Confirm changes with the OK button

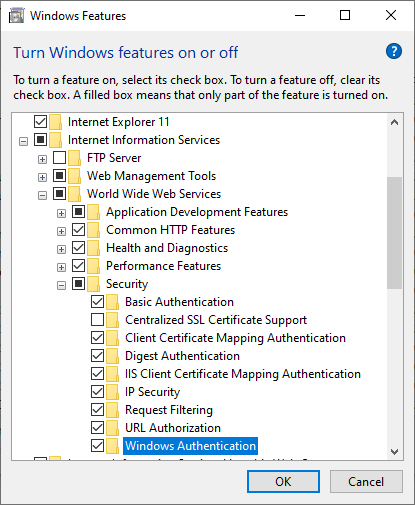tap(283, 481)
